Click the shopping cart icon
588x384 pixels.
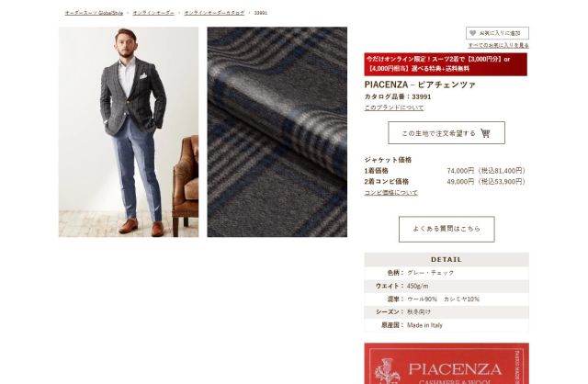(x=485, y=133)
